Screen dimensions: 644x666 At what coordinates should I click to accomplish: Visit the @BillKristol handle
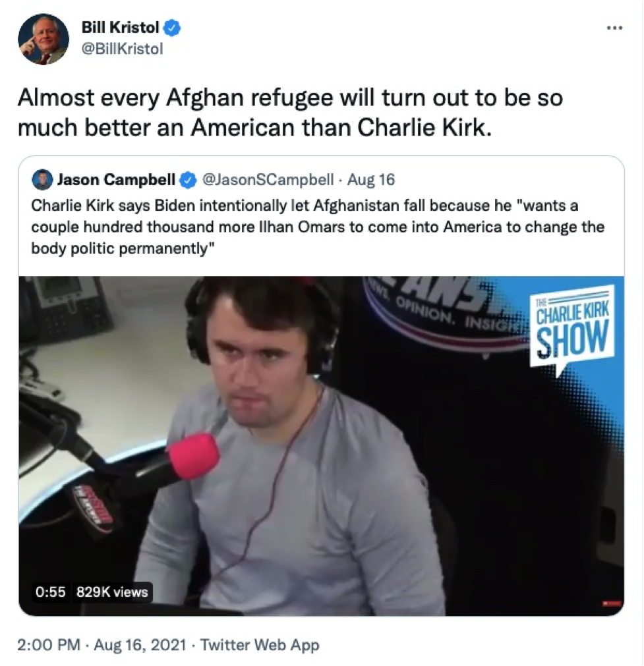[x=122, y=49]
